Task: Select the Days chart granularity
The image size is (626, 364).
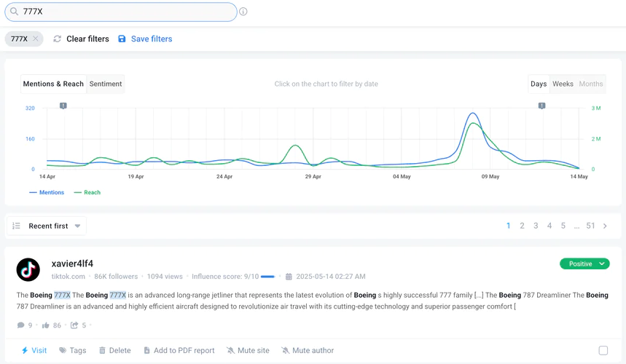Action: 539,84
